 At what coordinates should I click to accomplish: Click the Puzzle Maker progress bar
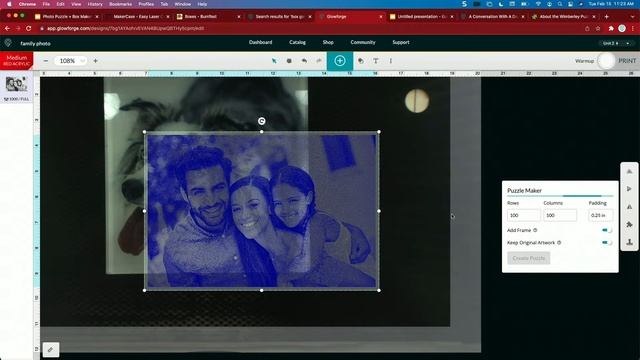click(560, 196)
